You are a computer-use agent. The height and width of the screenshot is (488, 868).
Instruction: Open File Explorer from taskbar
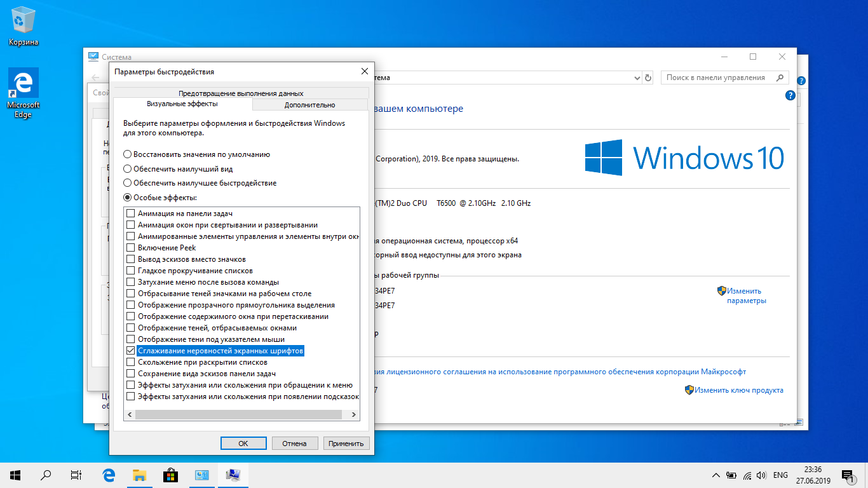pos(139,474)
